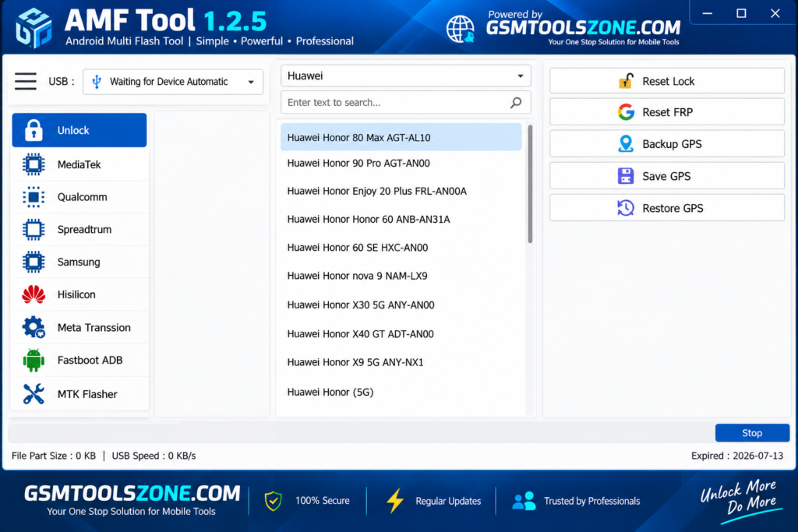The height and width of the screenshot is (532, 798).
Task: Click the Reset Lock button
Action: click(667, 81)
